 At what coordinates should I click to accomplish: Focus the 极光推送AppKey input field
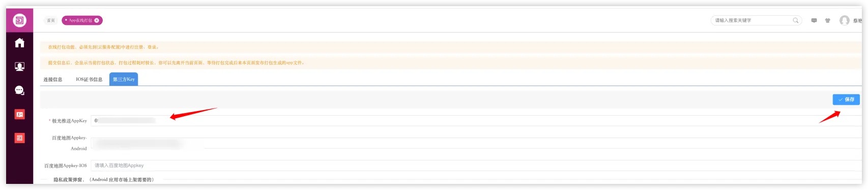tap(476, 121)
